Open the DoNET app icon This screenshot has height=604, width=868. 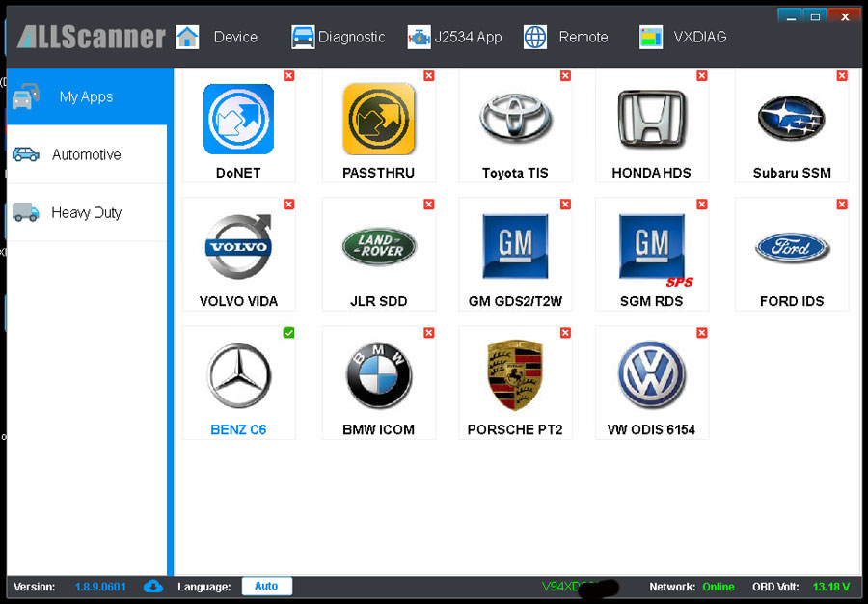click(238, 119)
